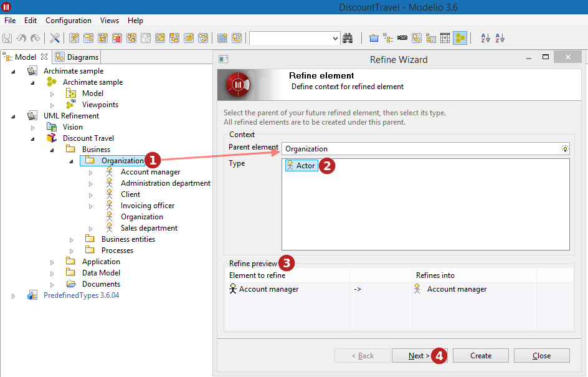
Task: Open the Help menu
Action: pos(135,21)
